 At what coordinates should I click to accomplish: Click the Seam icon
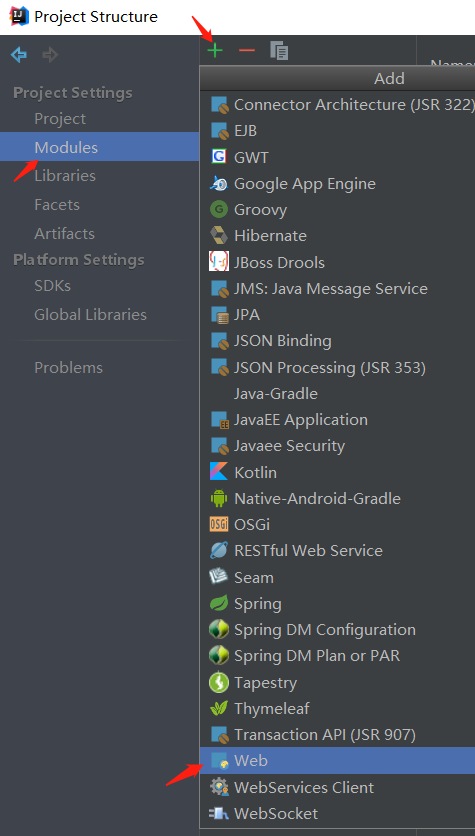pos(219,577)
